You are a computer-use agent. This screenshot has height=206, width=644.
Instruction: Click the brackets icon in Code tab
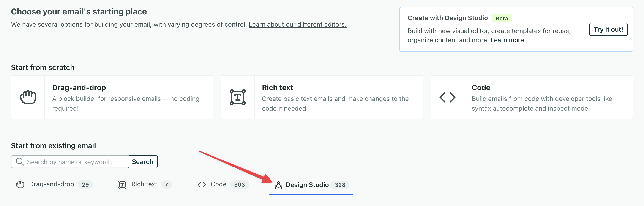click(202, 184)
